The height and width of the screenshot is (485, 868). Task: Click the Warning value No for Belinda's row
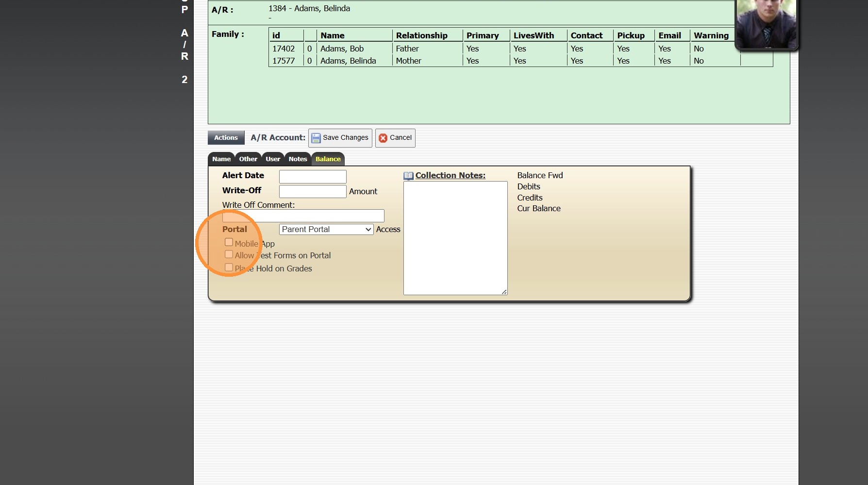[699, 61]
